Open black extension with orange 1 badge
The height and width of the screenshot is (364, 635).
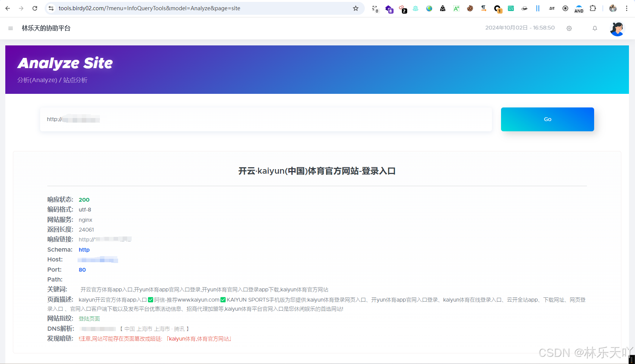[x=498, y=9]
